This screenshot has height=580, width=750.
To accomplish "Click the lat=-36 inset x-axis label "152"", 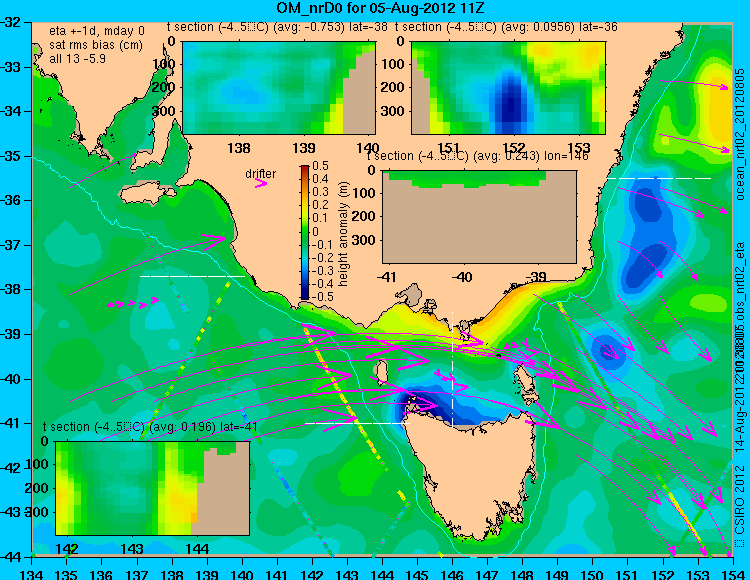I will coord(514,148).
